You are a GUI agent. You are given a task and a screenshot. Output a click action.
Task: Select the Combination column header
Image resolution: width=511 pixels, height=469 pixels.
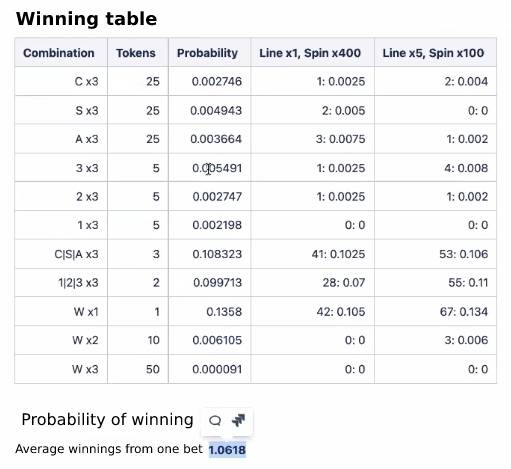pyautogui.click(x=61, y=53)
